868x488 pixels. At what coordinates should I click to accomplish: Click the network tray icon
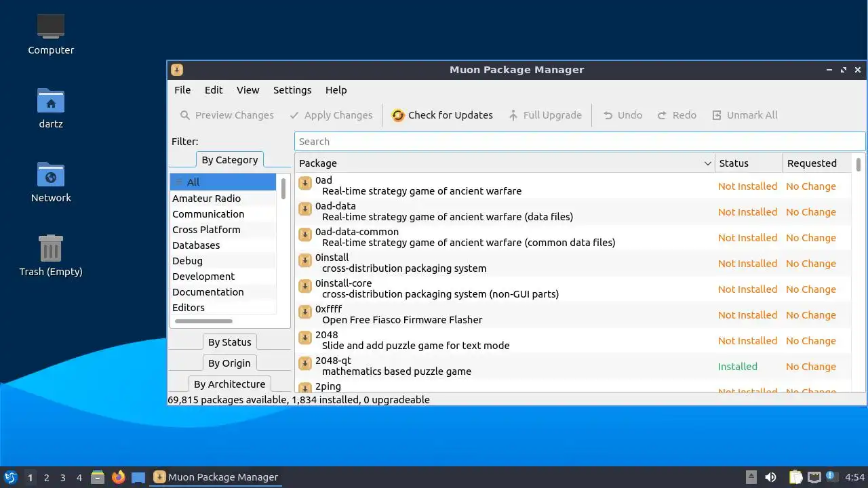814,477
